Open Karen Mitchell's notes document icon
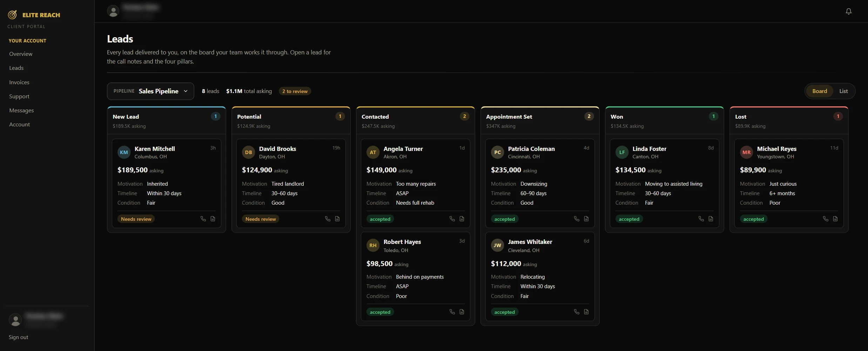The height and width of the screenshot is (351, 868). (x=213, y=219)
